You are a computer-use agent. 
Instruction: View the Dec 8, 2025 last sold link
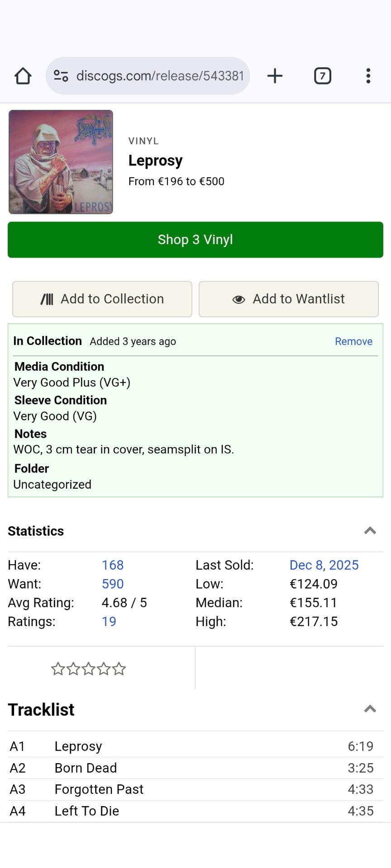pos(324,565)
